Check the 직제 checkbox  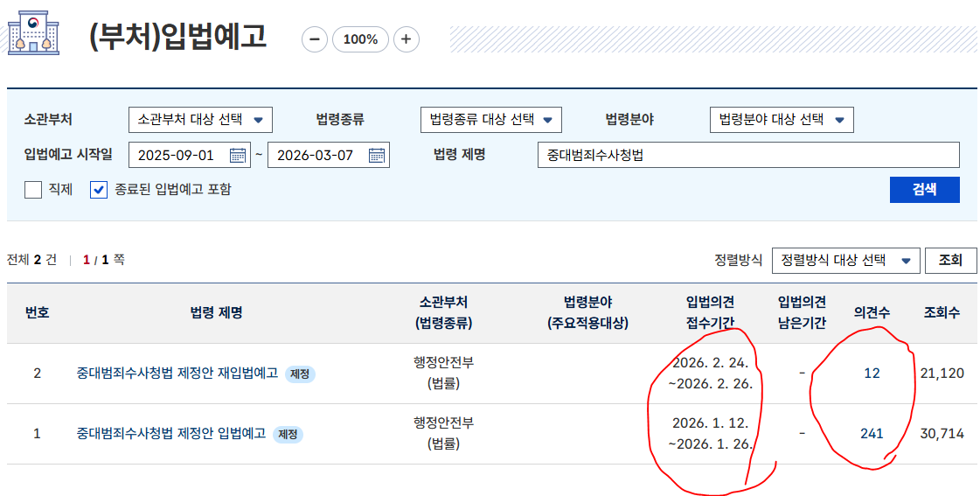[33, 190]
